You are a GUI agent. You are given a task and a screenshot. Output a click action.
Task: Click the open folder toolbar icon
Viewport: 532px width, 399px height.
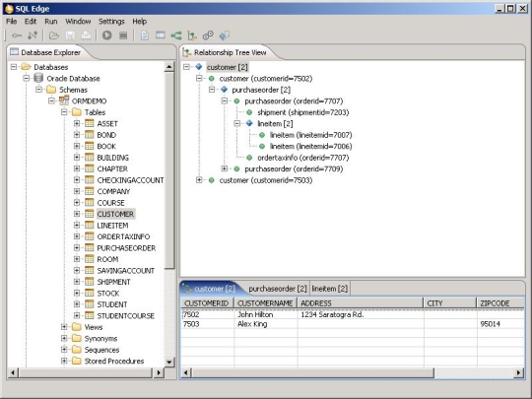54,35
